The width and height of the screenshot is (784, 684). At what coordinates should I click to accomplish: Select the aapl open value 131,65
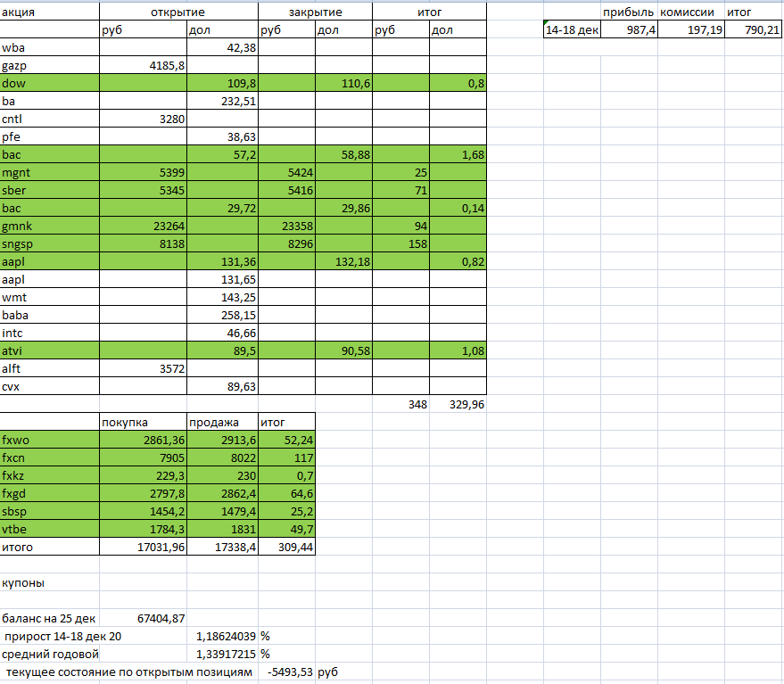(x=222, y=279)
